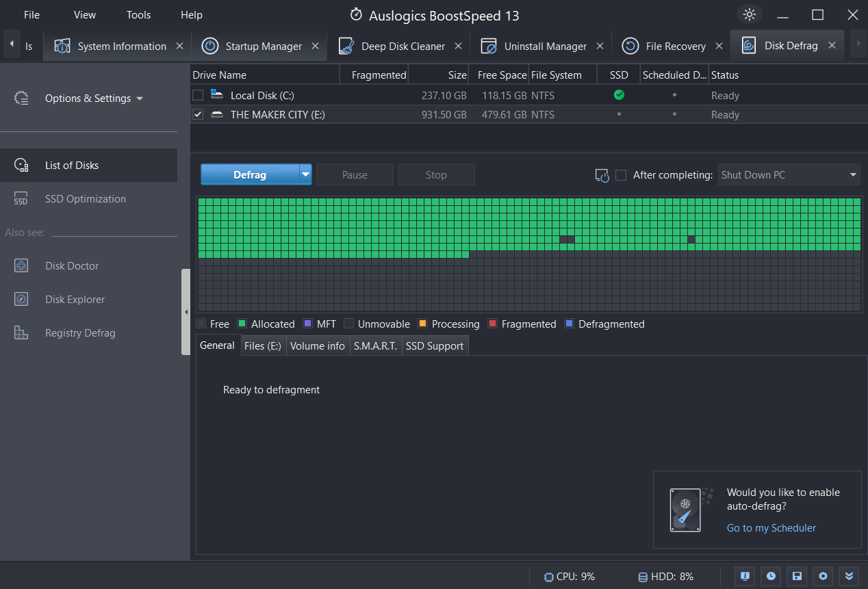Click the hard drive auto-defrag illustration
Image resolution: width=868 pixels, height=589 pixels.
pyautogui.click(x=691, y=510)
